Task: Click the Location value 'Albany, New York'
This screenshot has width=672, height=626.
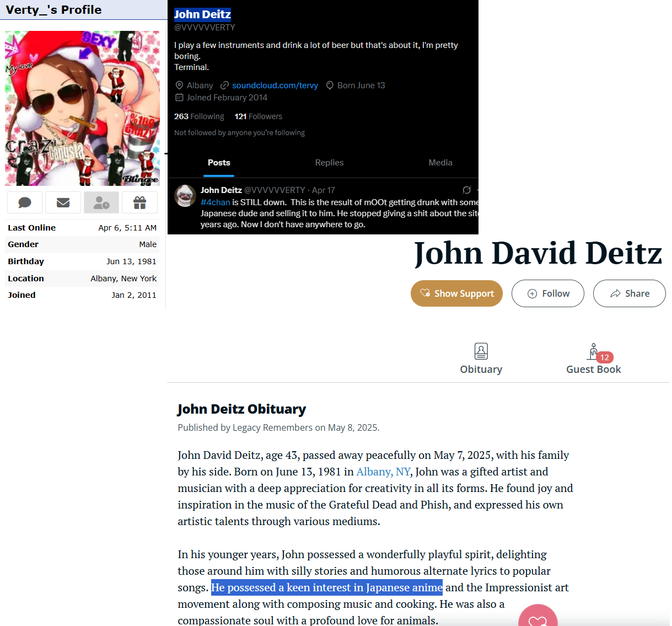Action: pos(123,279)
